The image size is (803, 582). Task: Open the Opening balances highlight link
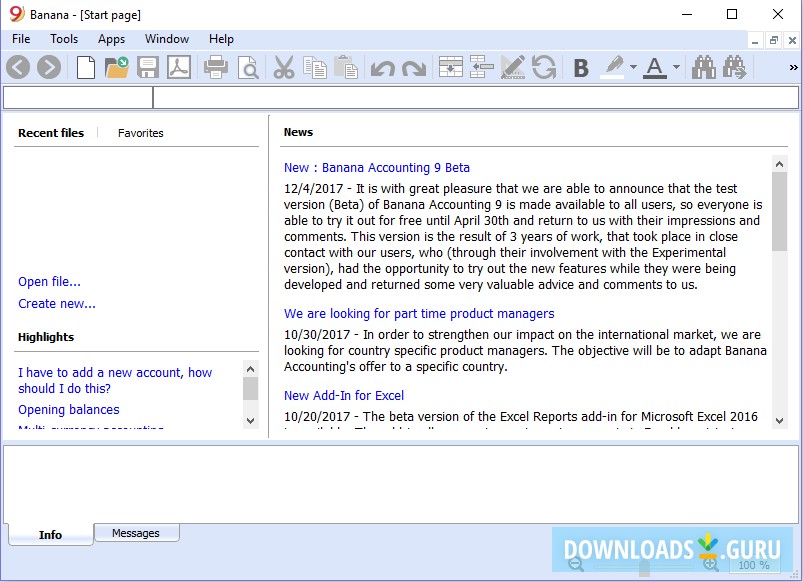[69, 409]
